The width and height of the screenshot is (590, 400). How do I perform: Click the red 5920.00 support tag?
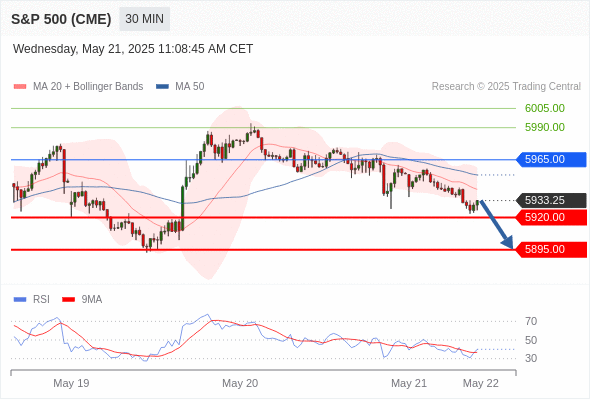click(x=550, y=217)
